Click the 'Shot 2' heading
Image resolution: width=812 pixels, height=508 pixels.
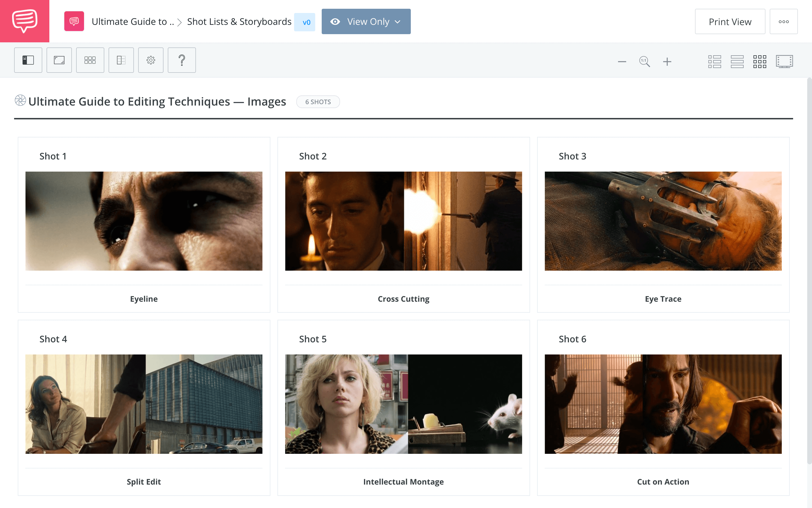point(313,156)
